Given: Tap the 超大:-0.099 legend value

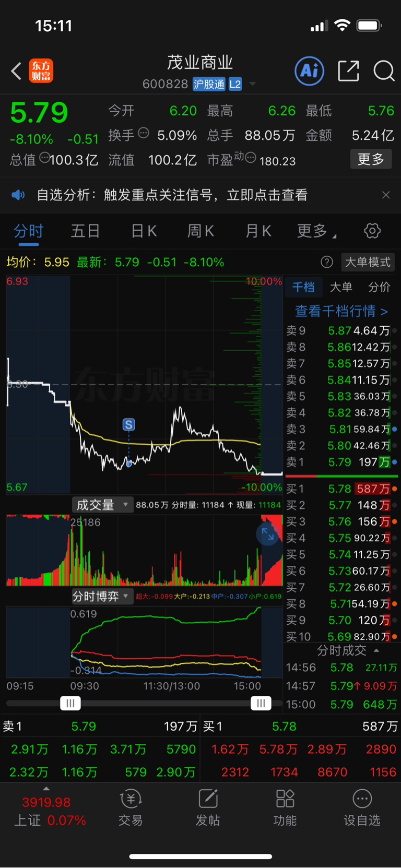Looking at the screenshot, I should (x=155, y=596).
